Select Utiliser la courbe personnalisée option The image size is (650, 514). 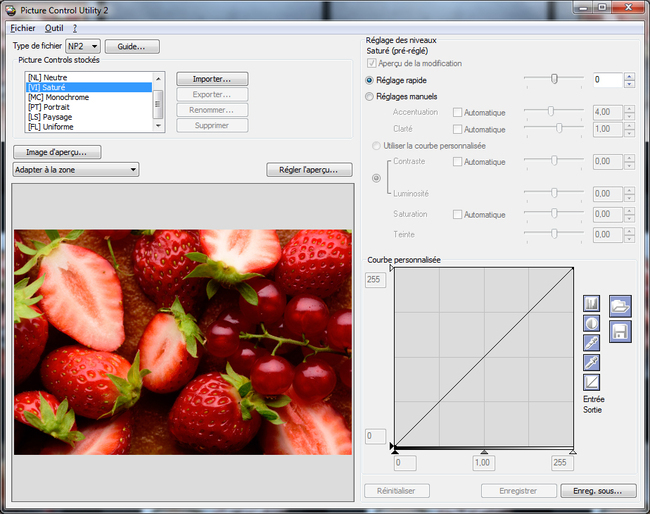point(376,146)
